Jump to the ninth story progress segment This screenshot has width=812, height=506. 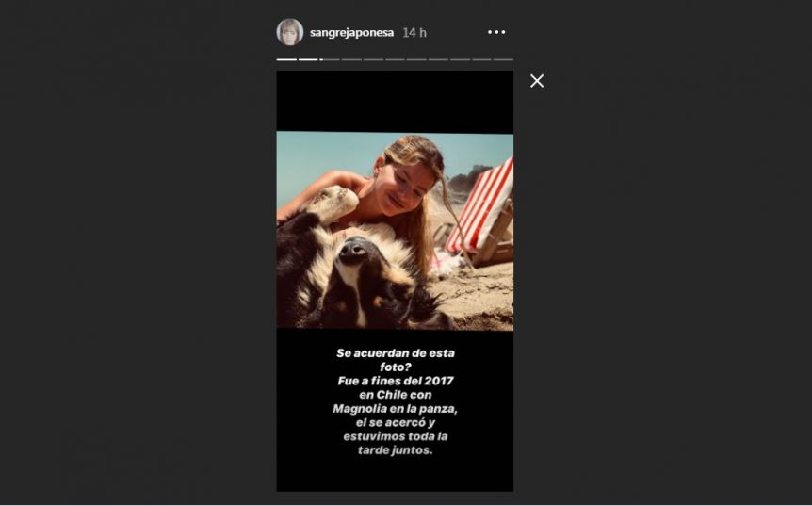(x=460, y=59)
